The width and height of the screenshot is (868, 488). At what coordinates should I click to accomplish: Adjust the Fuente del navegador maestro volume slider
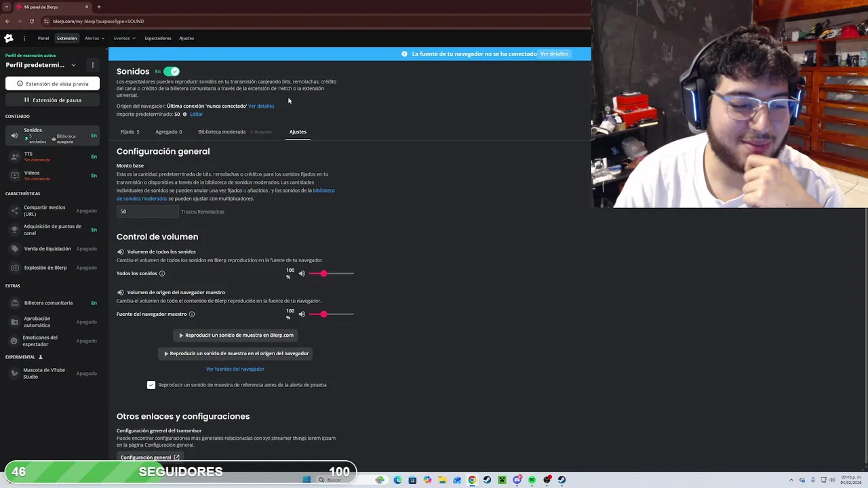(x=332, y=314)
